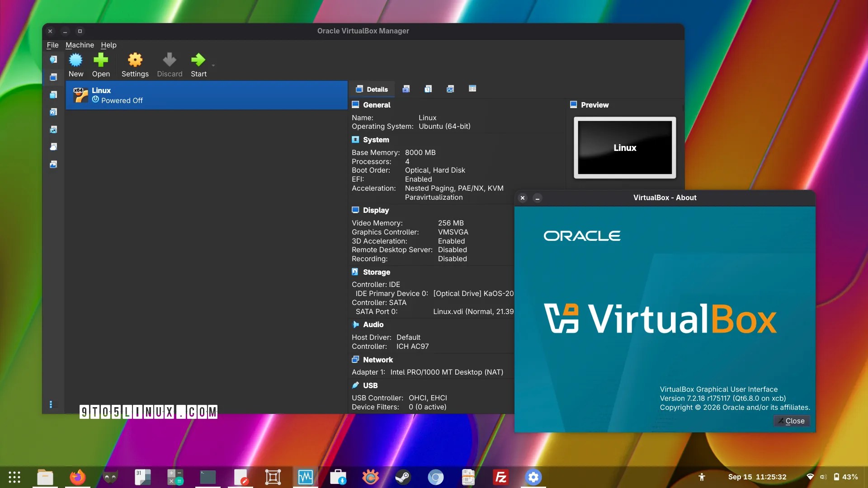The image size is (868, 488).
Task: Click the Network section header
Action: pyautogui.click(x=378, y=360)
